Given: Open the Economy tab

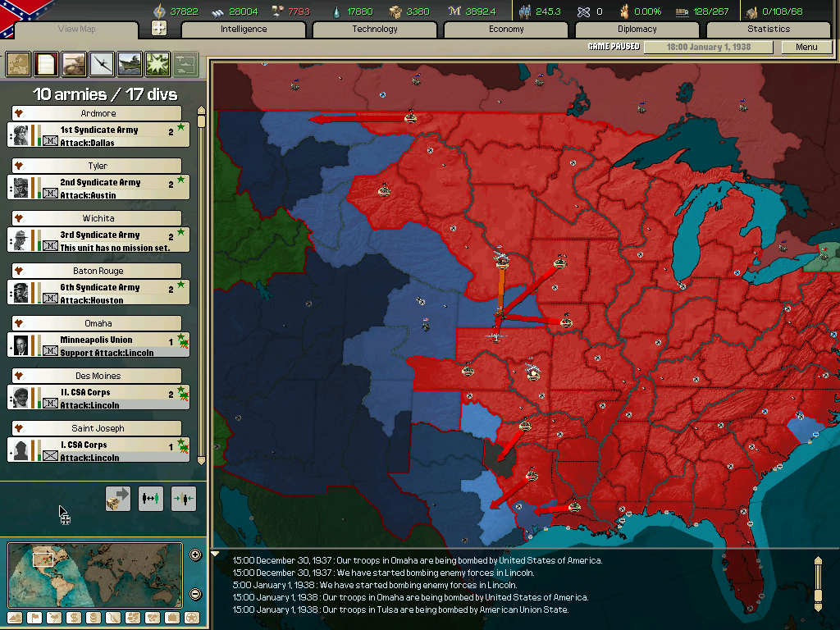Looking at the screenshot, I should (506, 29).
